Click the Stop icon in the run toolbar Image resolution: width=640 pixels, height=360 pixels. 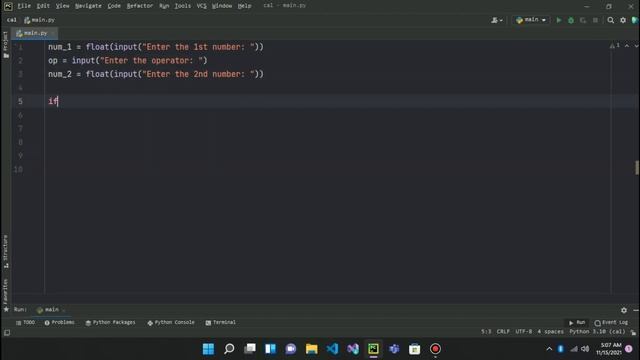click(596, 20)
